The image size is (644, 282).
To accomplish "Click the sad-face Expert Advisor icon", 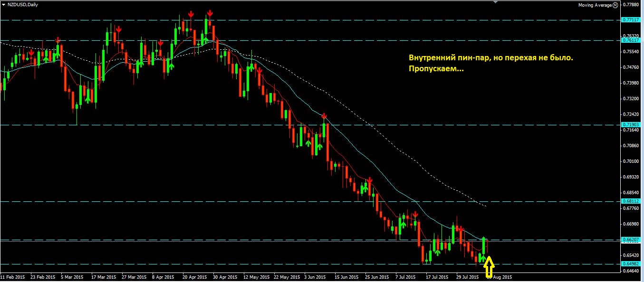I will click(x=615, y=5).
